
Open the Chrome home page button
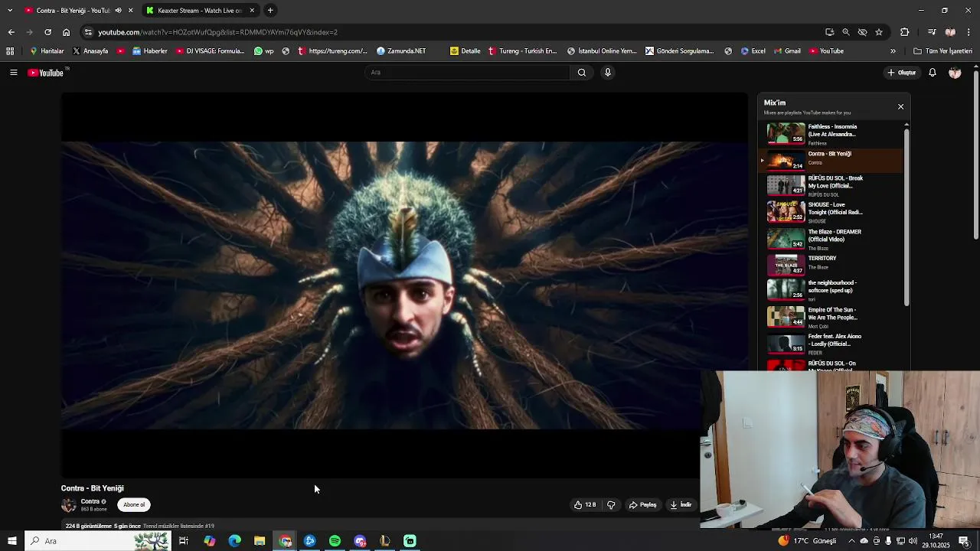click(x=66, y=32)
